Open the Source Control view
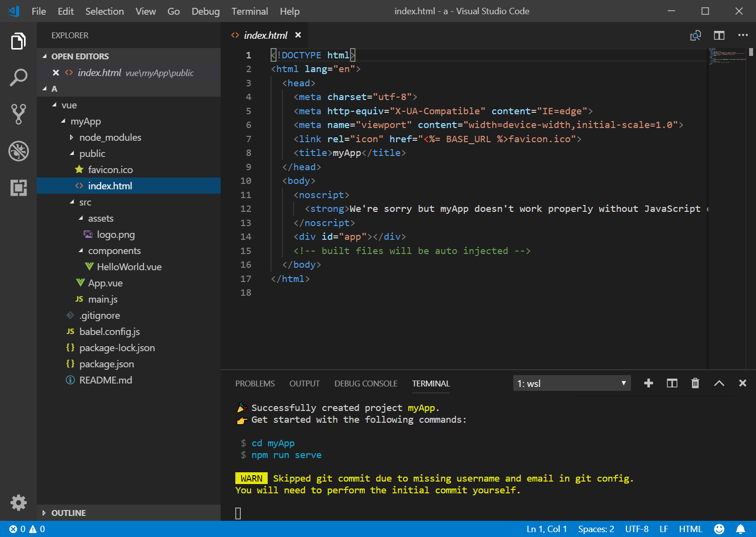Viewport: 756px width, 537px height. [18, 114]
